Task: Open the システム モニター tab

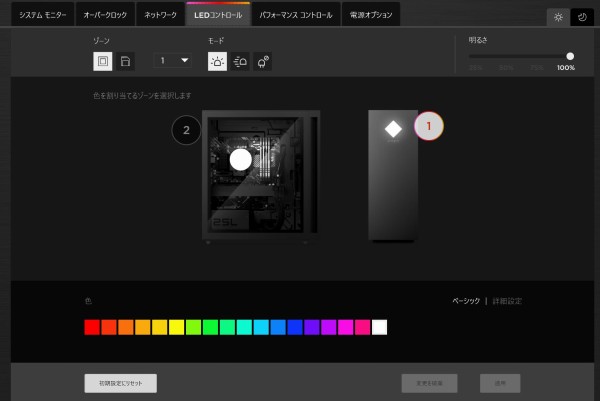Action: 43,15
